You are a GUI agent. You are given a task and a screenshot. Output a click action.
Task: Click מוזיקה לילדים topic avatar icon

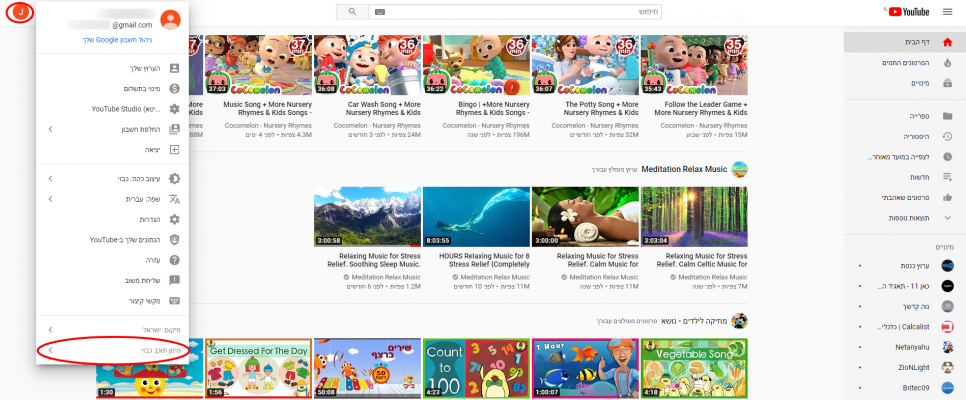pos(739,320)
